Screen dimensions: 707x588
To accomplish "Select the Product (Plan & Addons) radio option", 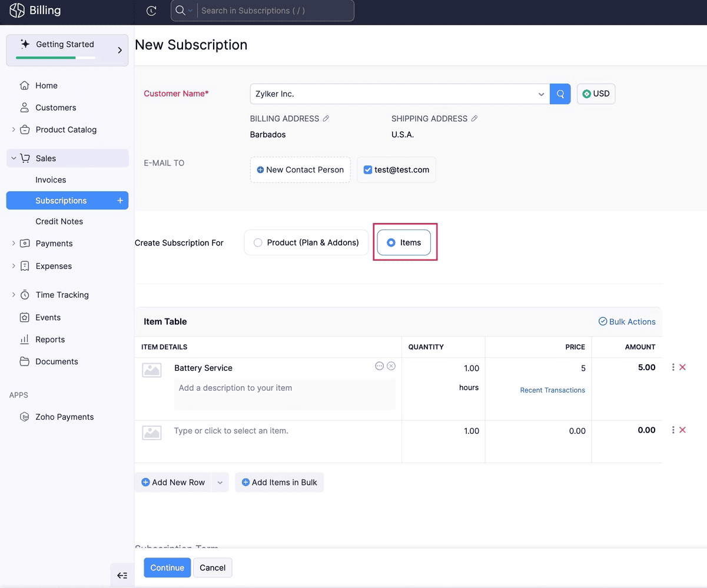I will (258, 242).
